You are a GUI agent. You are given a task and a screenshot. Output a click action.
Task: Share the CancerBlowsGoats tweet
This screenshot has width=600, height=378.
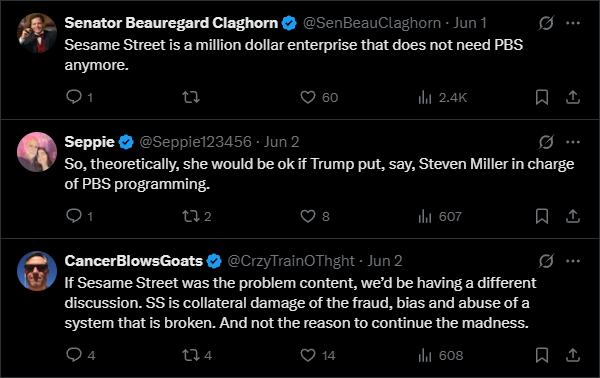point(573,355)
